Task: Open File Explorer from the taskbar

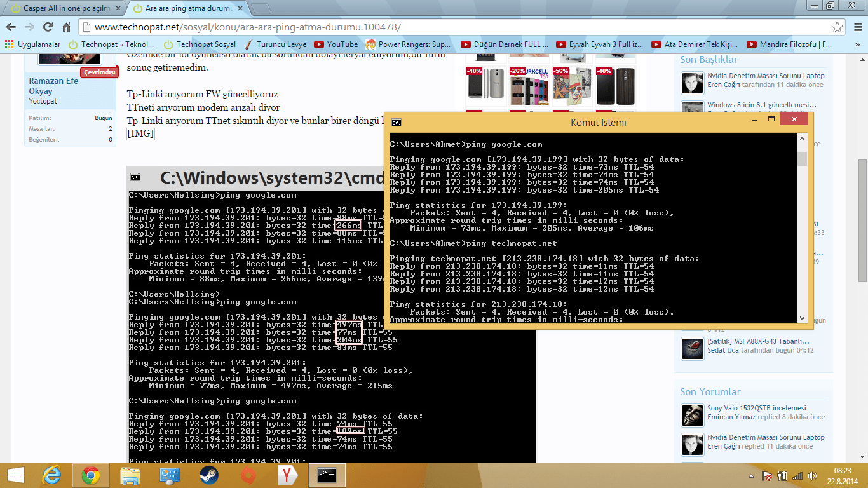Action: click(x=130, y=475)
